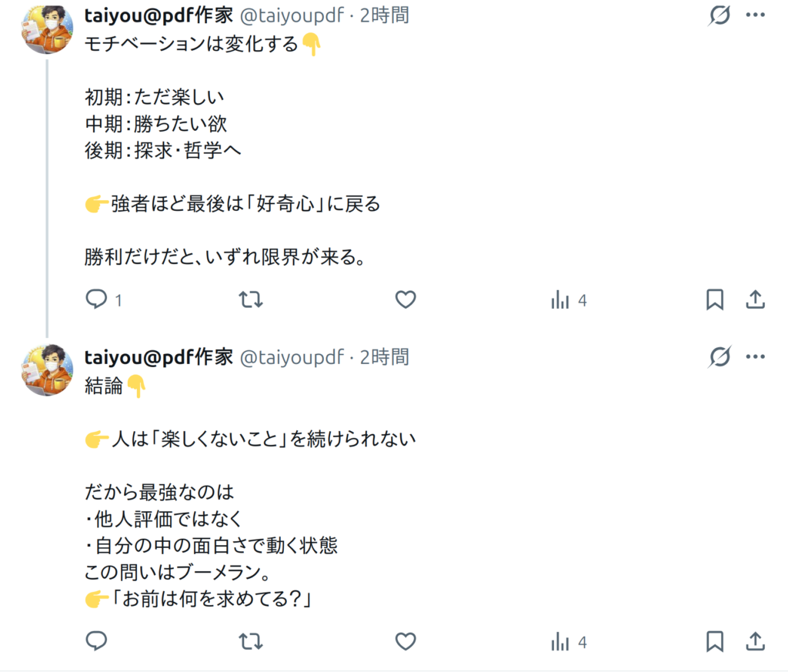
Task: Bookmark the 結論 post
Action: pyautogui.click(x=715, y=640)
